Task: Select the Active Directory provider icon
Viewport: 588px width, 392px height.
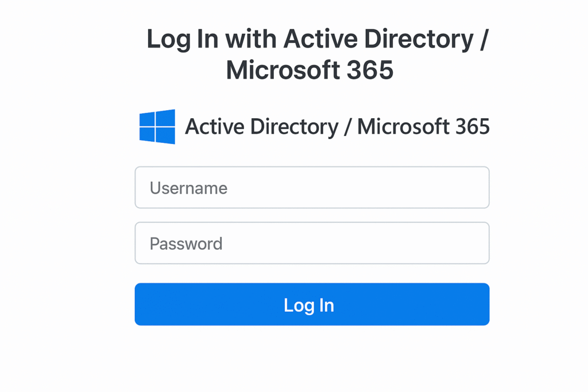Action: tap(156, 126)
